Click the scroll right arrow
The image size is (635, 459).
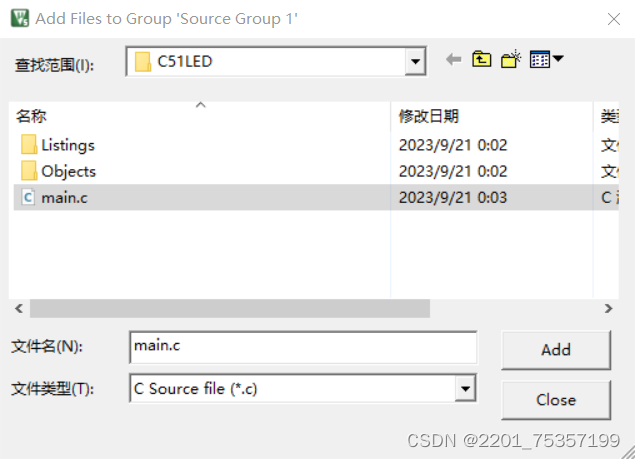608,309
